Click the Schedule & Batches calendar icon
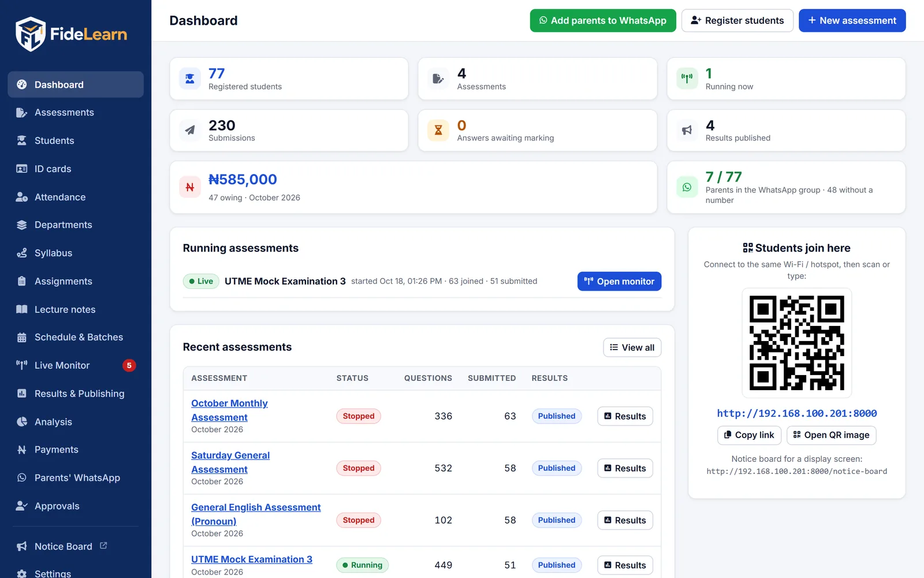 pos(22,338)
